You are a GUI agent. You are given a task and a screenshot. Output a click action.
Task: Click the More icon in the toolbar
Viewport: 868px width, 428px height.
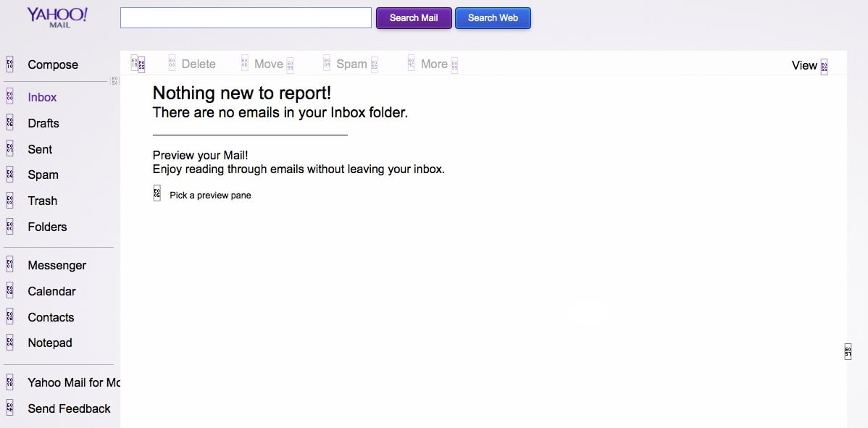(412, 63)
